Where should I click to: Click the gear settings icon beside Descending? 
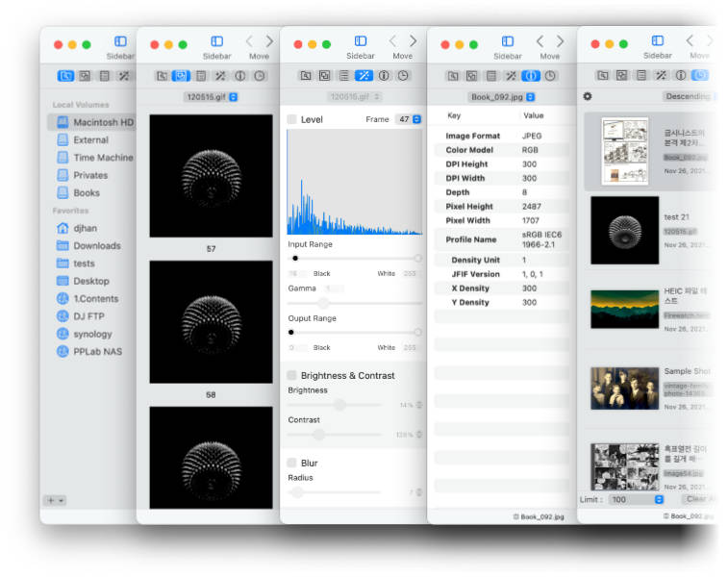[588, 96]
